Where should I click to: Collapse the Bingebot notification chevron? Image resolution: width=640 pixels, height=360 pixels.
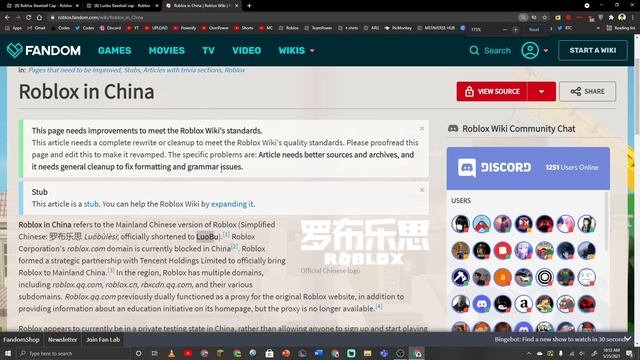[x=628, y=339]
